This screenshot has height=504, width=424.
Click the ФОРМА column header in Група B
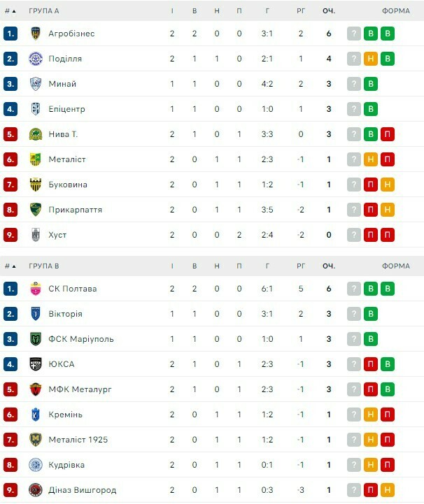point(396,266)
